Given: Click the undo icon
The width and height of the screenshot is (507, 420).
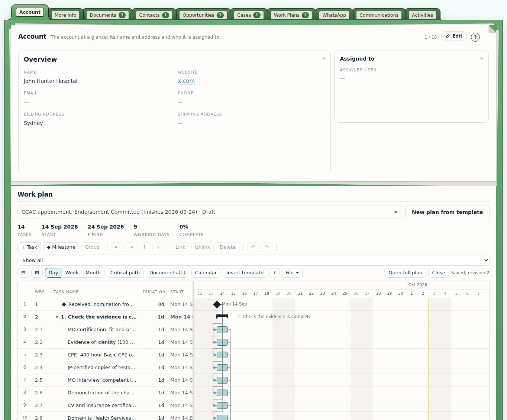Looking at the screenshot, I should pos(253,247).
